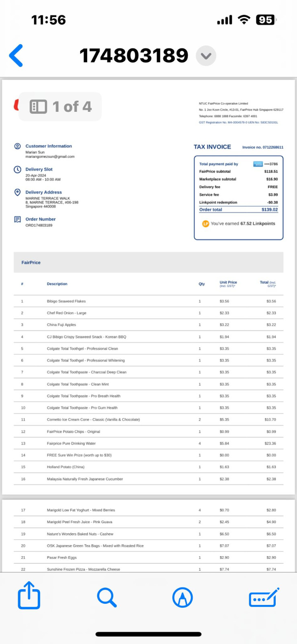This screenshot has width=297, height=644.
Task: Select FairPrice subtotal $118.51 value
Action: pyautogui.click(x=271, y=171)
